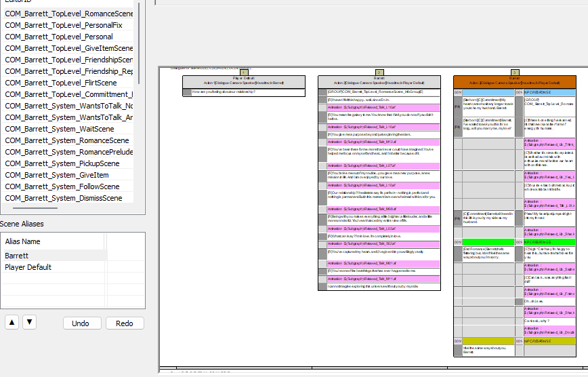Click the Player Default action header box
The image size is (588, 377).
tap(244, 81)
